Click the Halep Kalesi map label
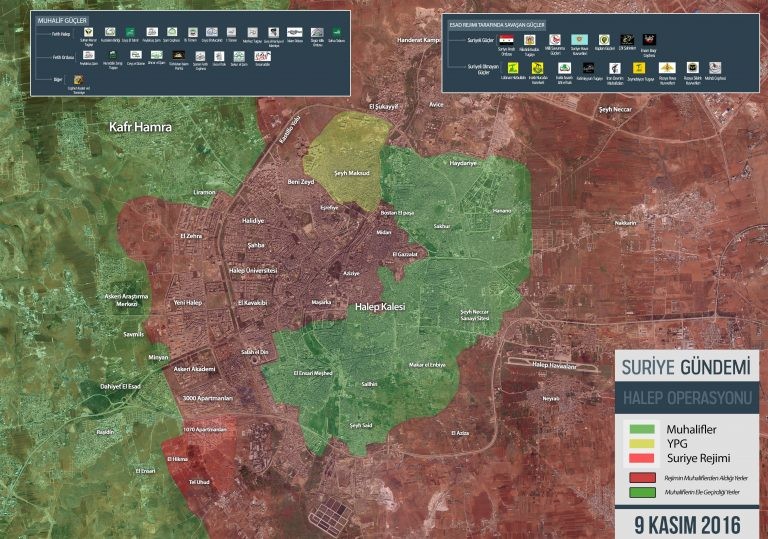This screenshot has width=768, height=539. pyautogui.click(x=380, y=308)
